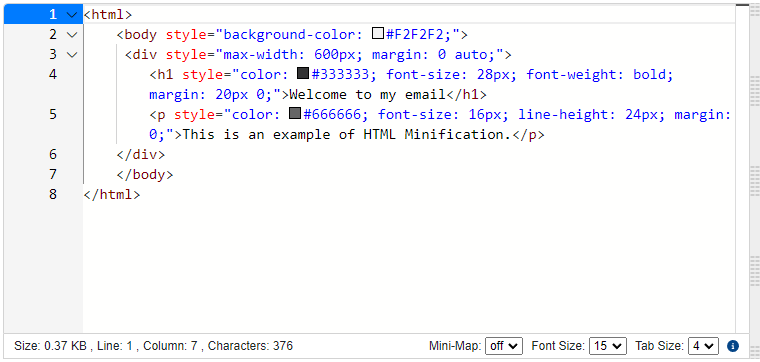The height and width of the screenshot is (362, 760).
Task: Click the 'margin: 0 auto;' text
Action: pyautogui.click(x=433, y=54)
